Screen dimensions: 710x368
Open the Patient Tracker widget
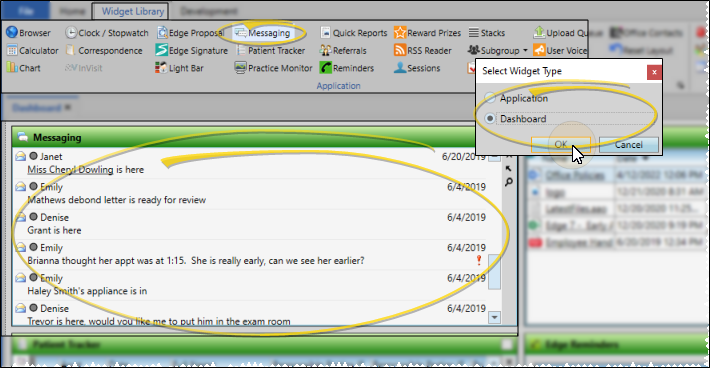point(270,51)
